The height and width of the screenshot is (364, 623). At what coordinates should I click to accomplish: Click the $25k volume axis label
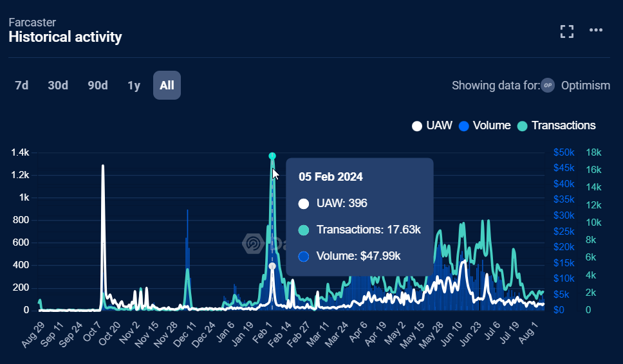coord(564,232)
